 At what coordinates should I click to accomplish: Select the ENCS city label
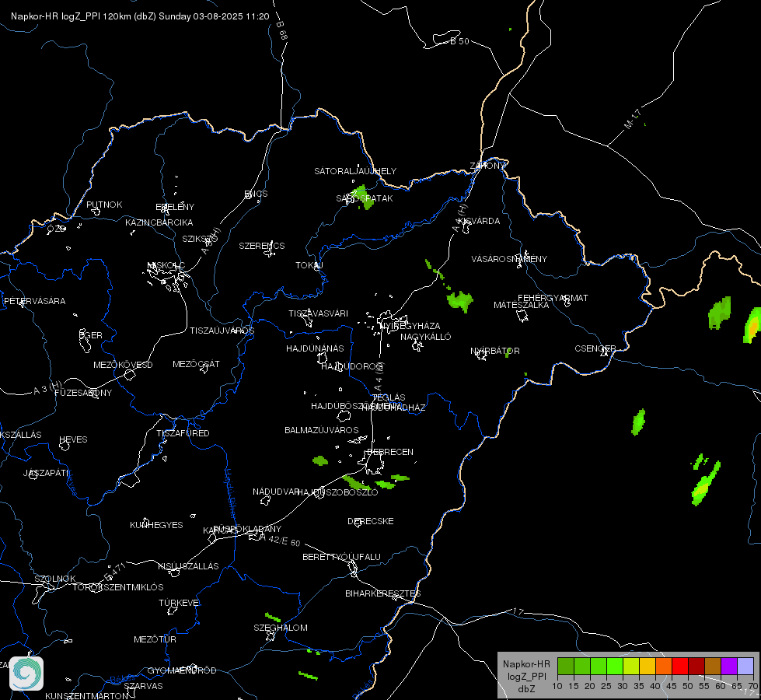coord(256,194)
